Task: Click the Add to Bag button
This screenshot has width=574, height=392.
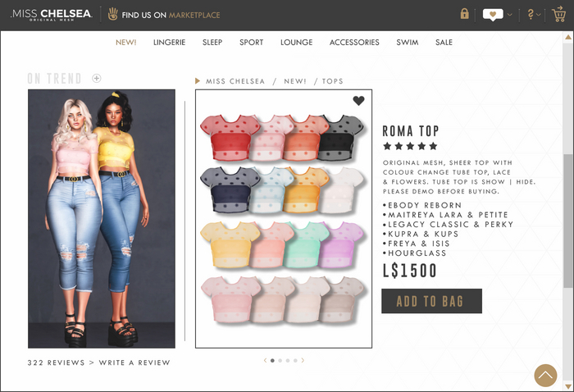Action: [431, 301]
